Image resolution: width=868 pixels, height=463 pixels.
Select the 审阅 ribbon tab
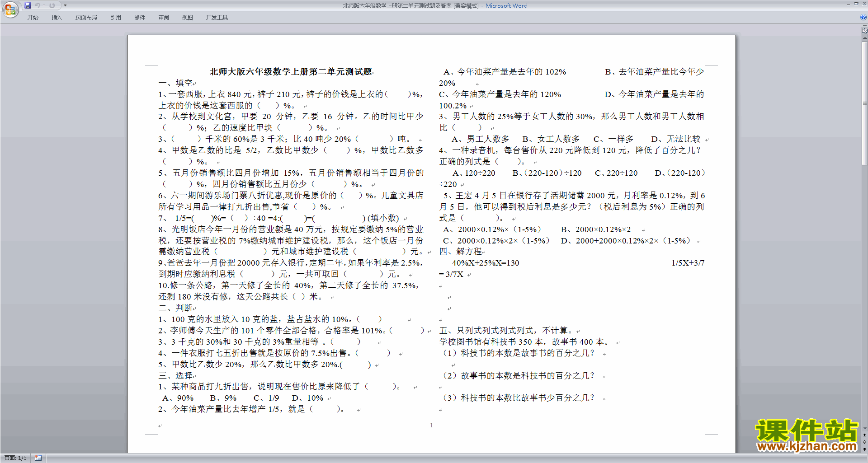[164, 18]
